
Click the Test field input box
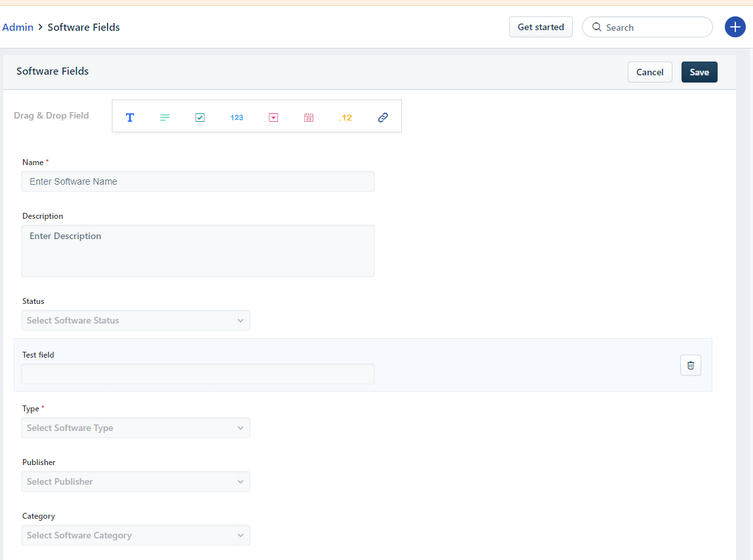coord(198,374)
